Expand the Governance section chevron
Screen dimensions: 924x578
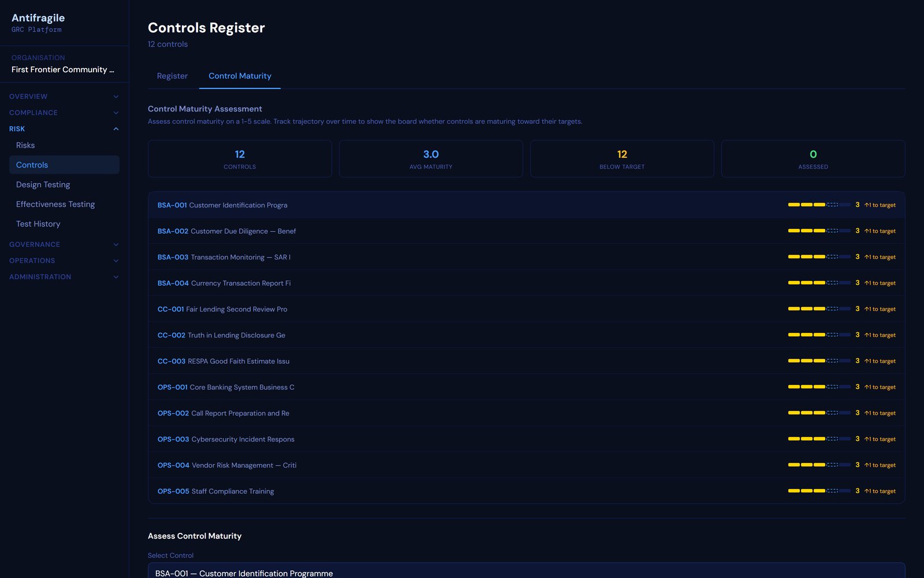116,244
